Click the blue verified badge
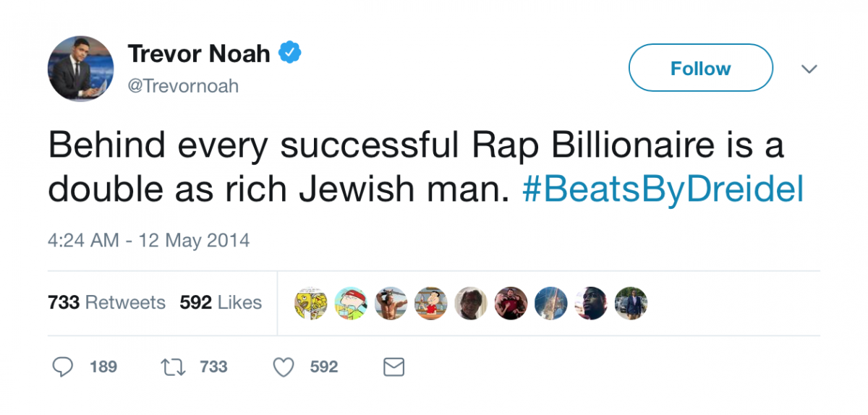The image size is (868, 415). coord(290,53)
